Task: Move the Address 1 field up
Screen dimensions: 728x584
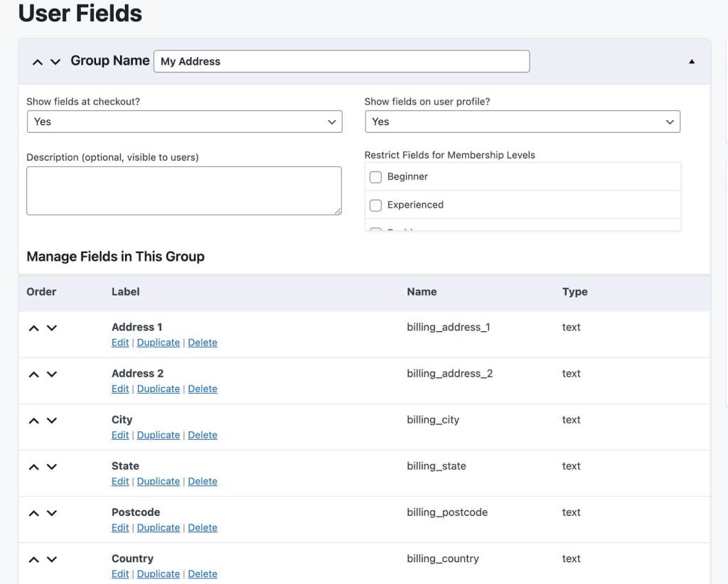Action: coord(33,328)
